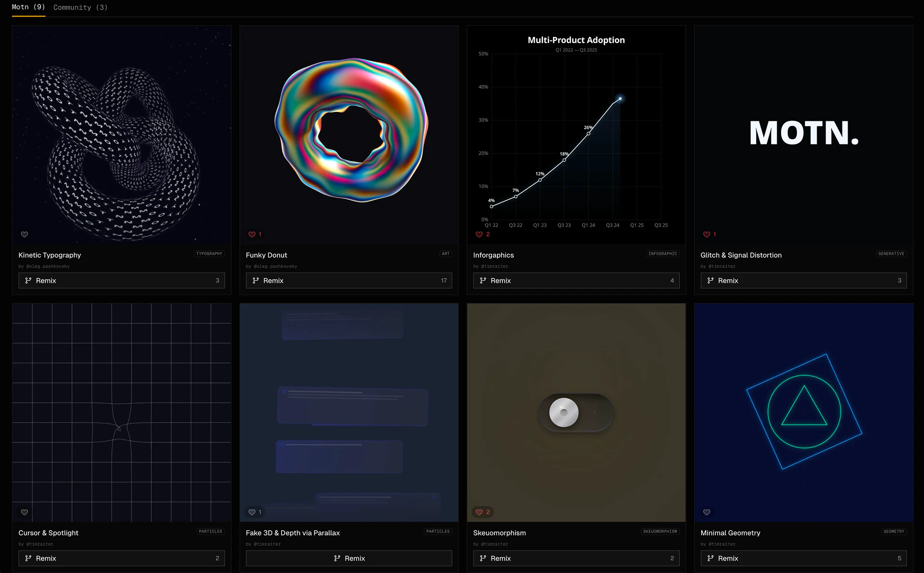The height and width of the screenshot is (573, 924).
Task: Like the Kinetic Typography project
Action: pyautogui.click(x=24, y=234)
